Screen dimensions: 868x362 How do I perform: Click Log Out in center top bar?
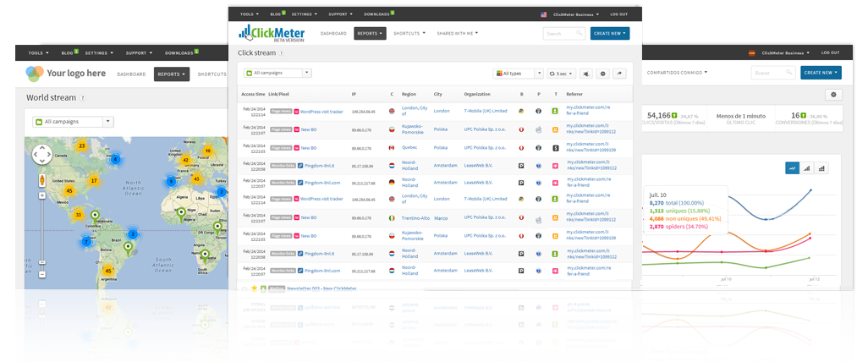click(x=618, y=14)
